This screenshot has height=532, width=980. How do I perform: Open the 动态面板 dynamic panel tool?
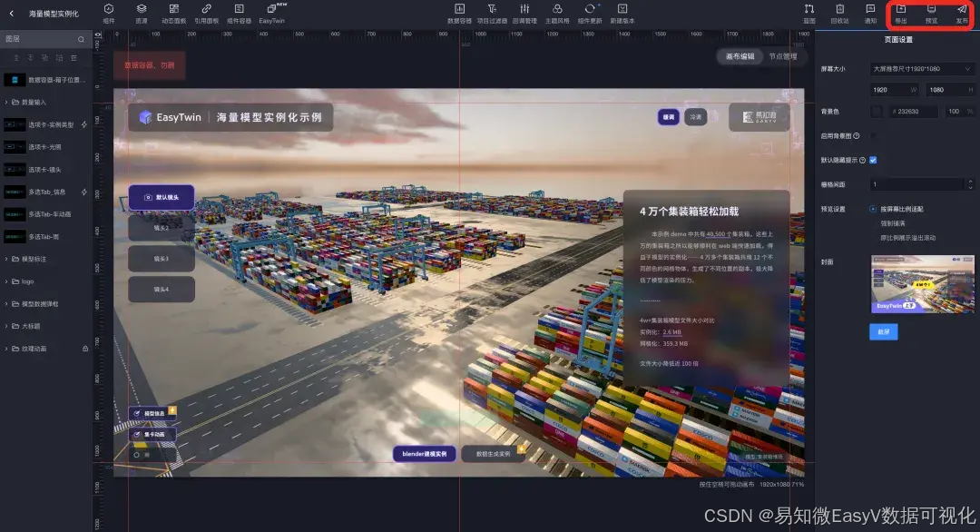[x=173, y=13]
